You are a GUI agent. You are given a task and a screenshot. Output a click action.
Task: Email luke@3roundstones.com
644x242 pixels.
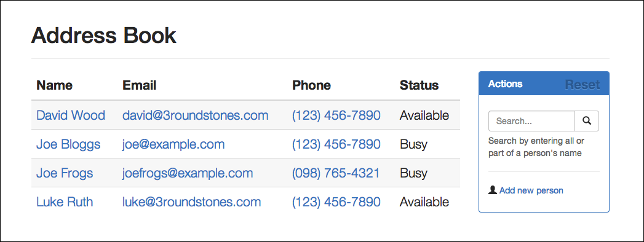pyautogui.click(x=191, y=202)
